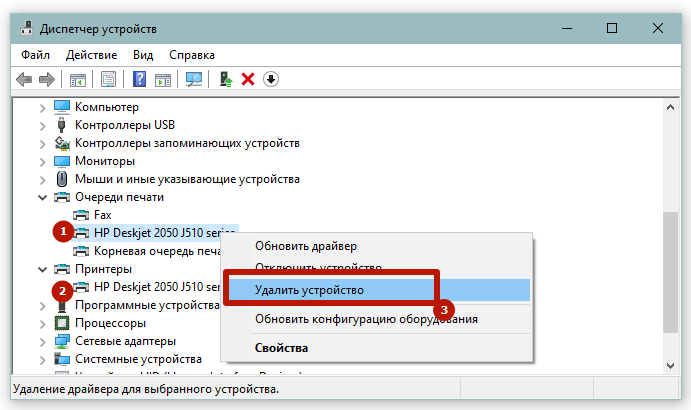Select the Корневая очередь печати item
This screenshot has height=410, width=691.
[x=157, y=251]
